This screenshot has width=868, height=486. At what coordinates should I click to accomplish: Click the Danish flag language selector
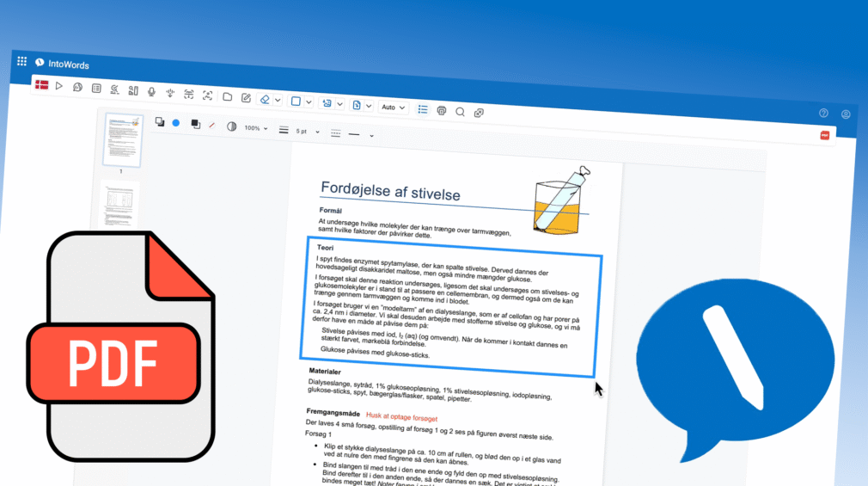41,83
